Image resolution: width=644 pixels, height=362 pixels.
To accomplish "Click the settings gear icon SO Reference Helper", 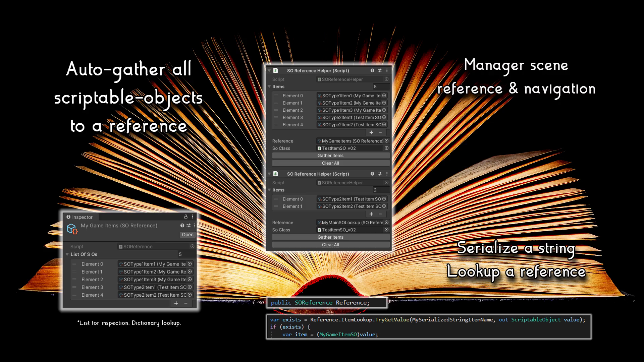I will coord(379,70).
